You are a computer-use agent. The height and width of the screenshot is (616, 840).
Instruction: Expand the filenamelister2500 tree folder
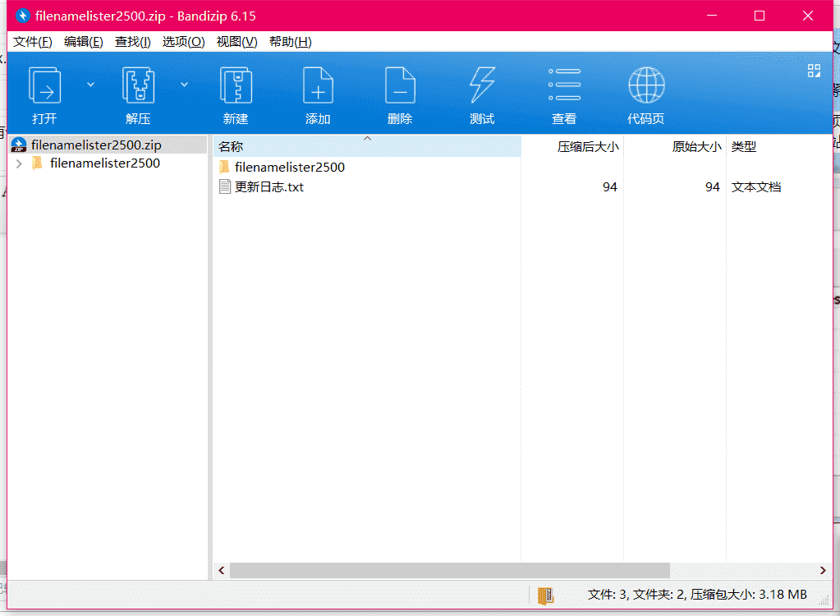19,163
